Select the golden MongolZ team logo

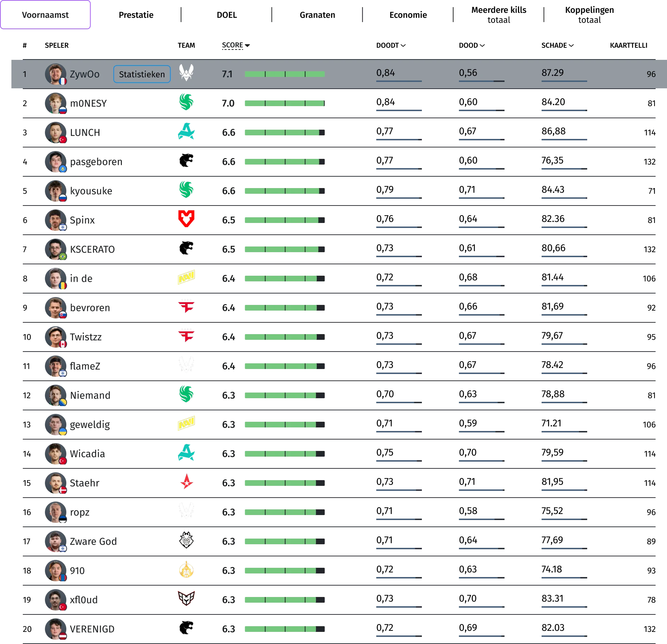[186, 570]
